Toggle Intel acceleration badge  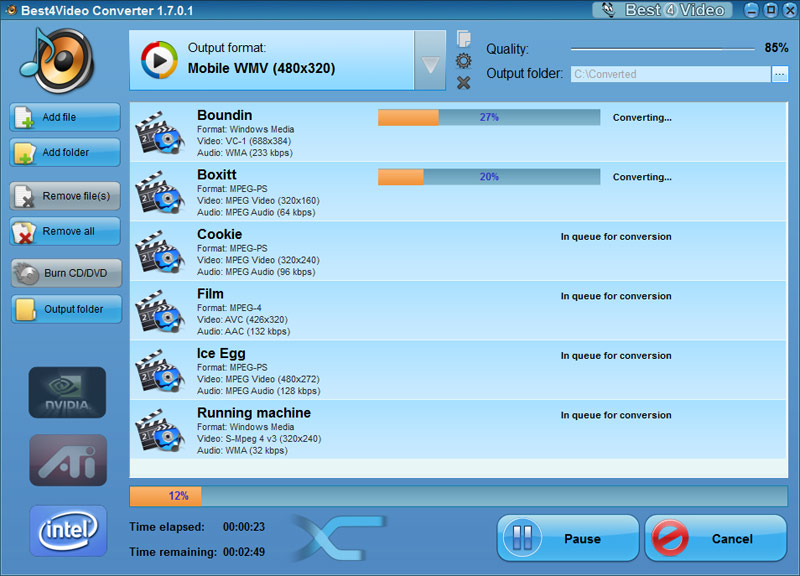(x=68, y=531)
